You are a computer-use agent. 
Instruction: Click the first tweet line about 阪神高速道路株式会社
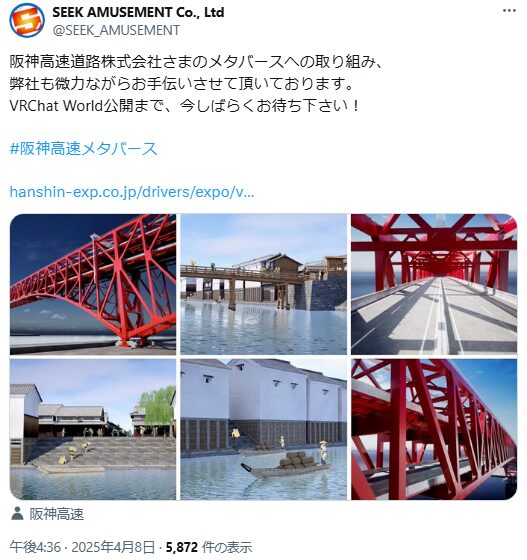[x=196, y=62]
